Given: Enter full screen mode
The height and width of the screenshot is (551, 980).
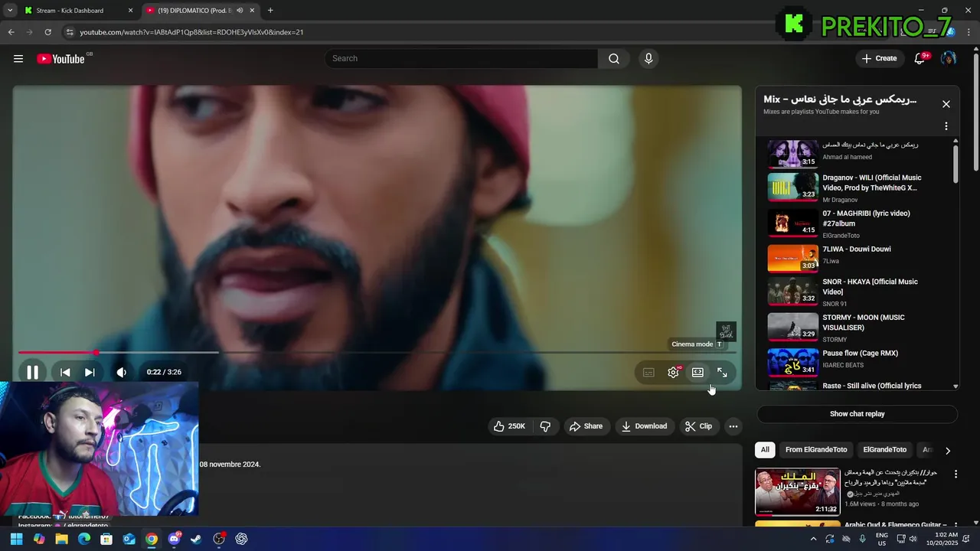Looking at the screenshot, I should tap(722, 373).
